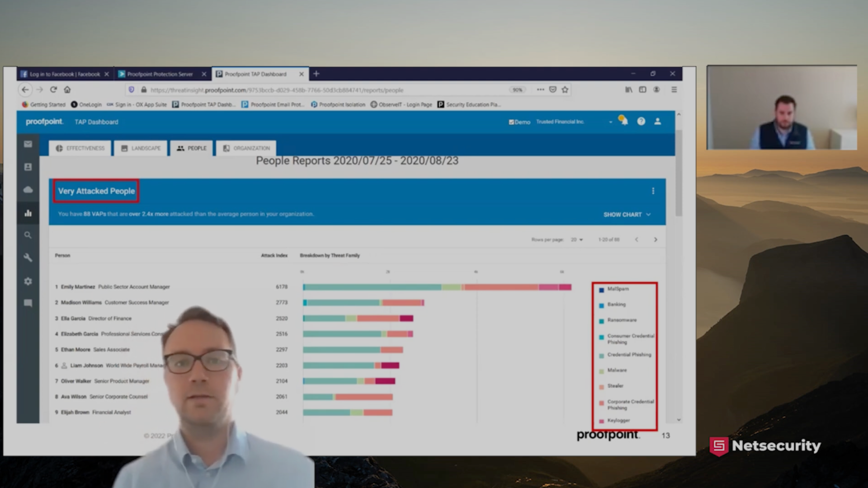Click Emily Martinez's threat breakdown bar
The image size is (868, 488).
click(437, 287)
